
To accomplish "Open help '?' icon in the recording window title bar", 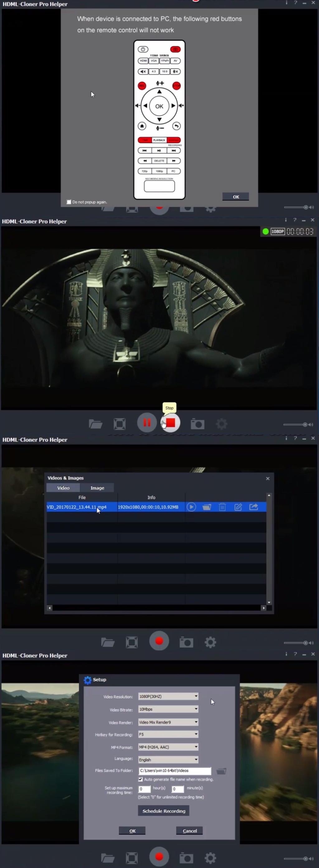I will [x=295, y=220].
